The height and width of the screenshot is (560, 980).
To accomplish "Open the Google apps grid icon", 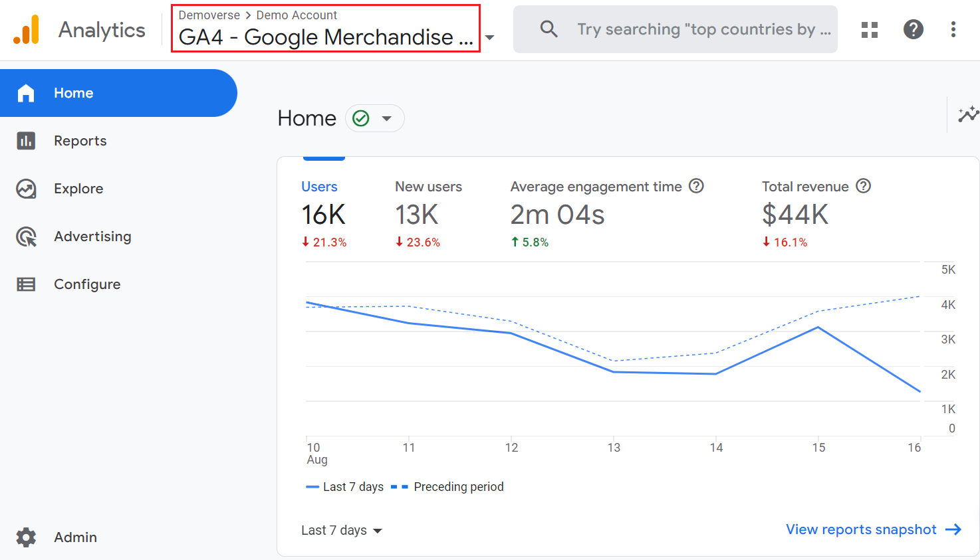I will (869, 29).
